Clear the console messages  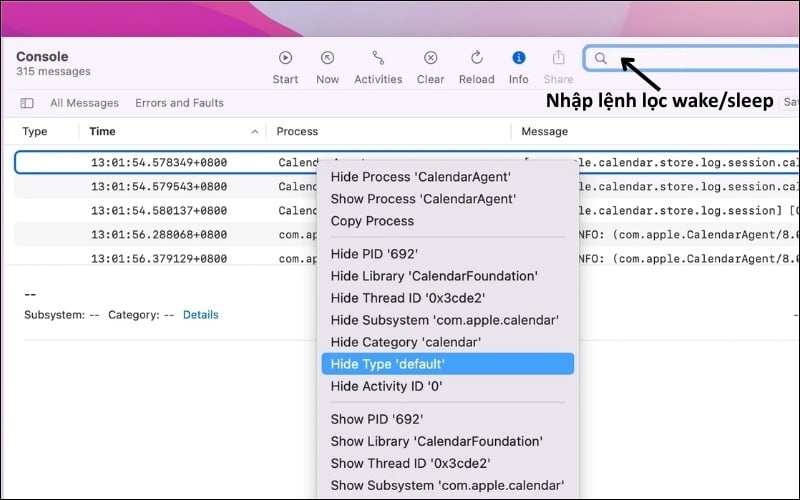[430, 58]
